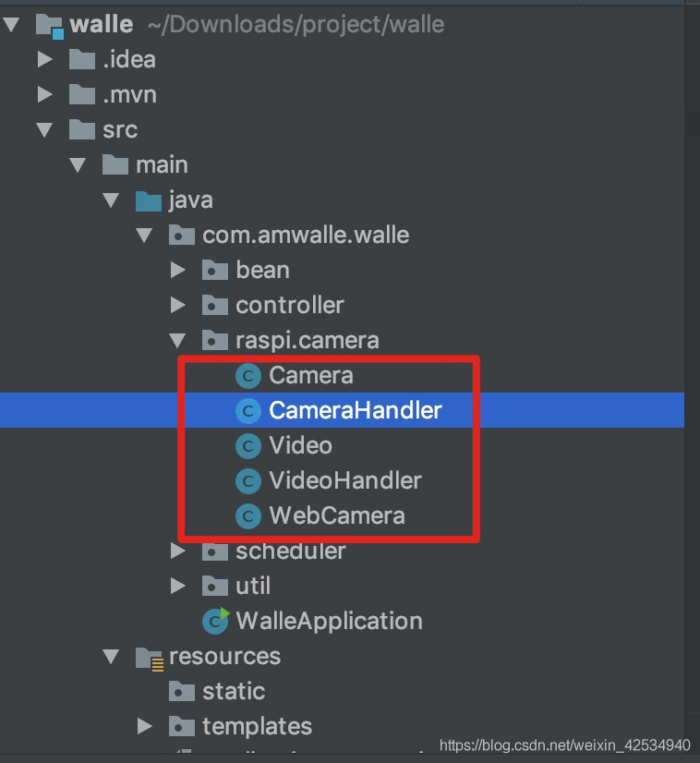Screen dimensions: 700x763
Task: Select the util package
Action: click(252, 586)
